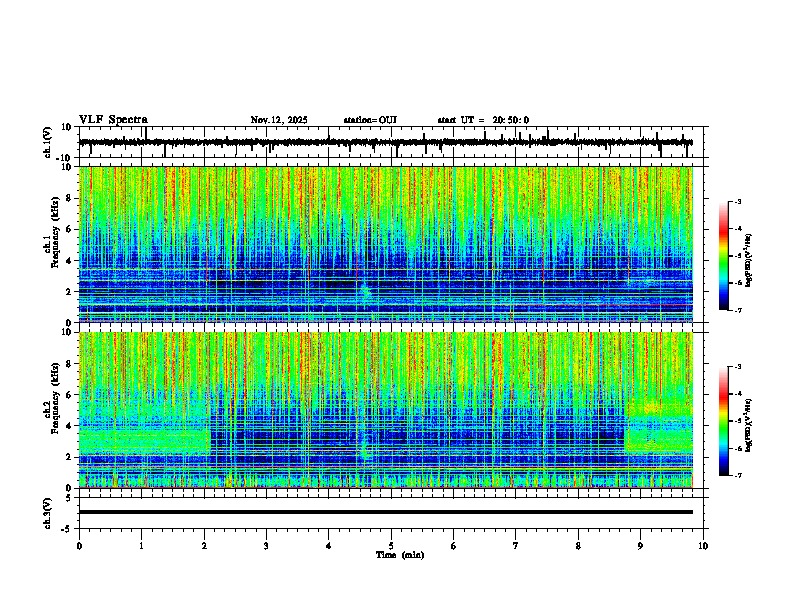This screenshot has width=792, height=612.
Task: Click the ch.2 green noise block near minute 9
Action: point(659,427)
